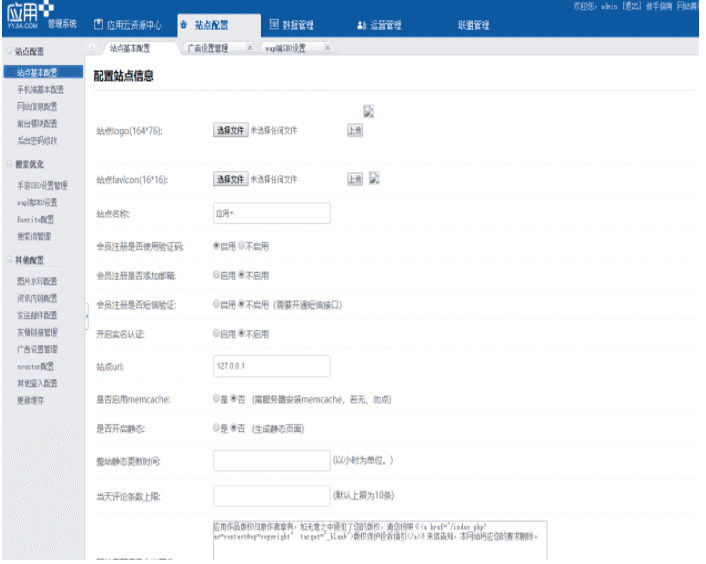Screen dimensions: 706x564
Task: Select 启用 for 会员注册是否添加邮箱
Action: 217,275
